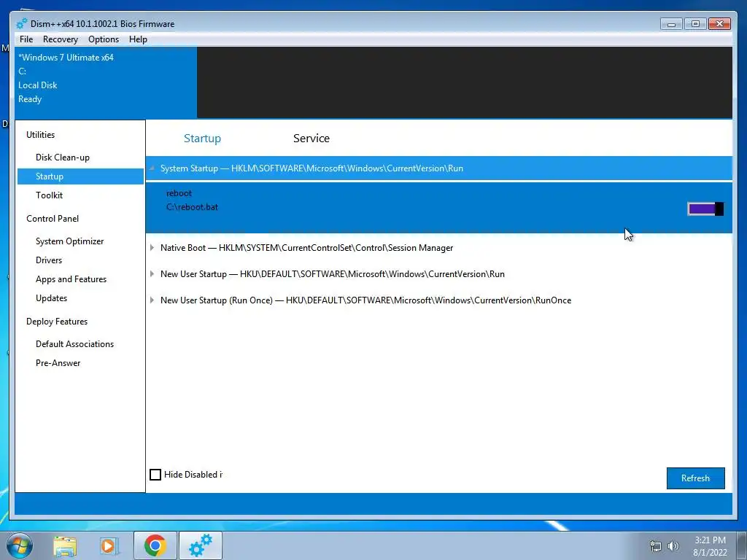
Task: Click the taskbar clock showing 3:21 PM
Action: tap(710, 545)
